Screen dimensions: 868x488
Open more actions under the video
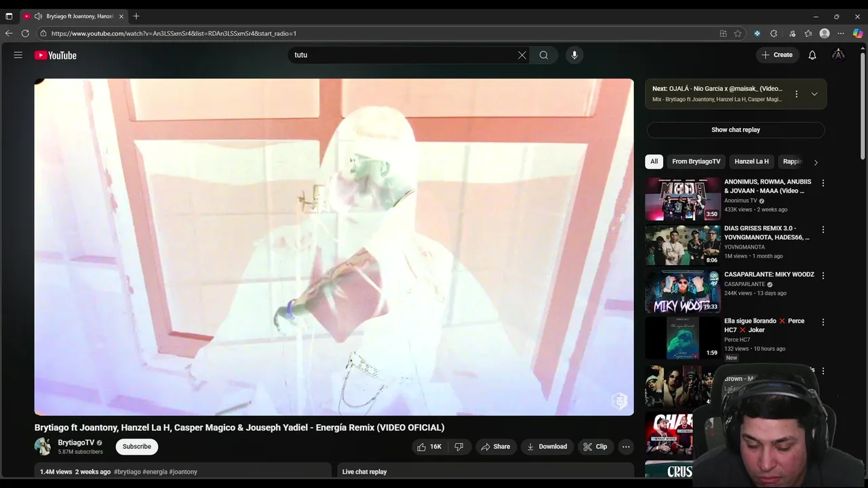click(626, 447)
